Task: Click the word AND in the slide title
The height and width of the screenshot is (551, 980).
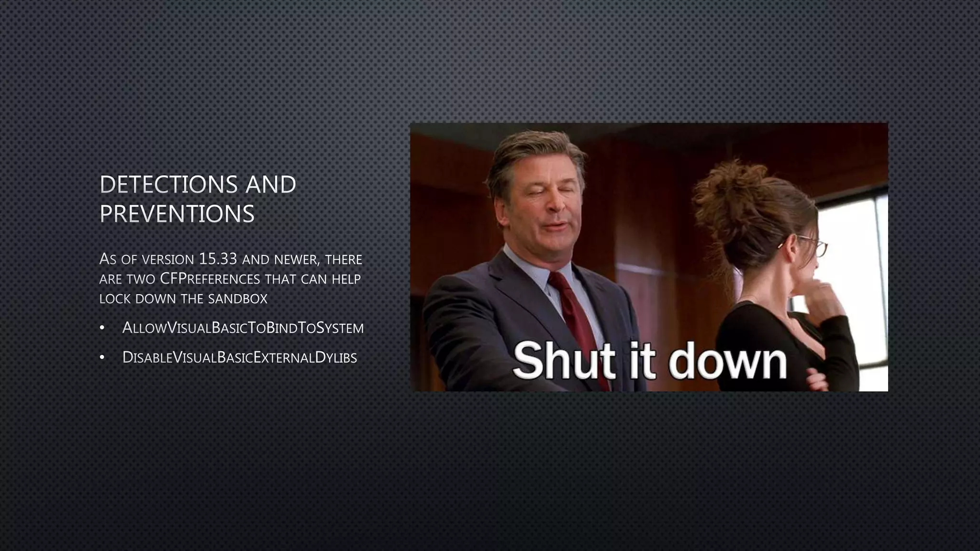Action: point(270,185)
